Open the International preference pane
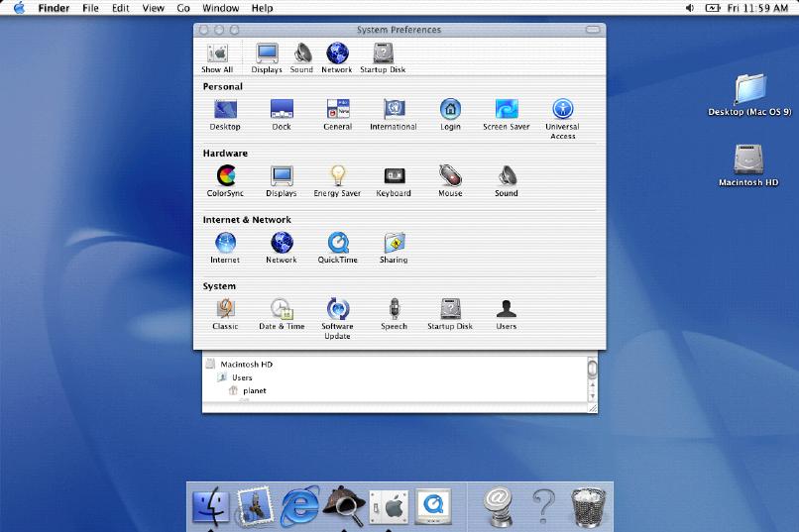The width and height of the screenshot is (799, 532). [394, 115]
